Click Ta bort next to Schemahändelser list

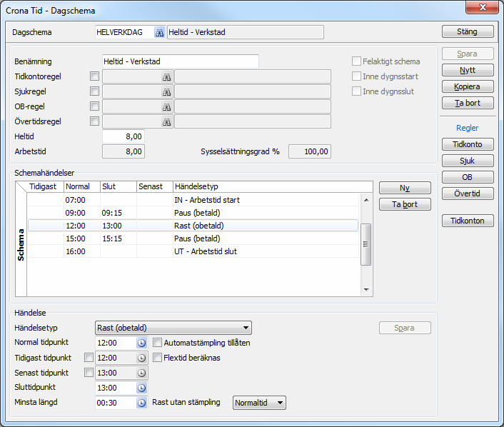coord(405,204)
